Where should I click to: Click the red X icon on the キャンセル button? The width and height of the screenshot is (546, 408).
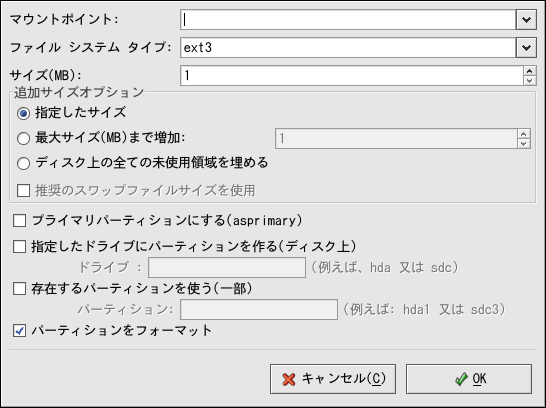tap(289, 379)
